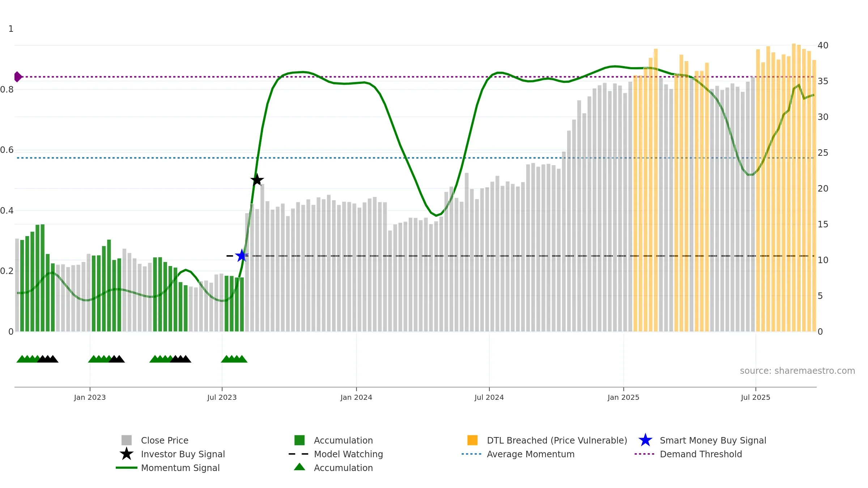
Task: Click the black Investor Buy star on chart
Action: click(x=257, y=180)
